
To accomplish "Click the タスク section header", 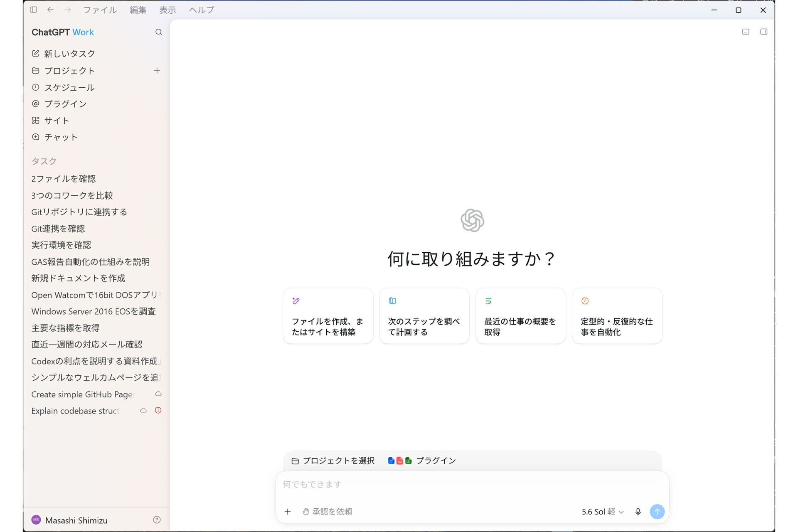I will pos(44,161).
